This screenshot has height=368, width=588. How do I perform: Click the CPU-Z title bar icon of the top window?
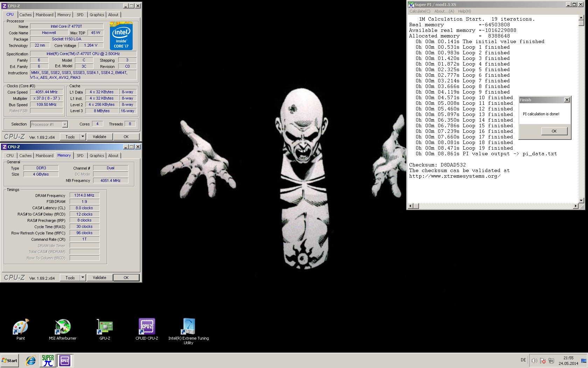[5, 6]
